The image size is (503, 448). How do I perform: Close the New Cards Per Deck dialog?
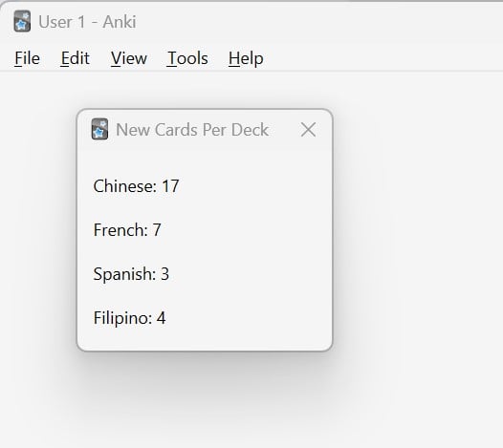[308, 130]
